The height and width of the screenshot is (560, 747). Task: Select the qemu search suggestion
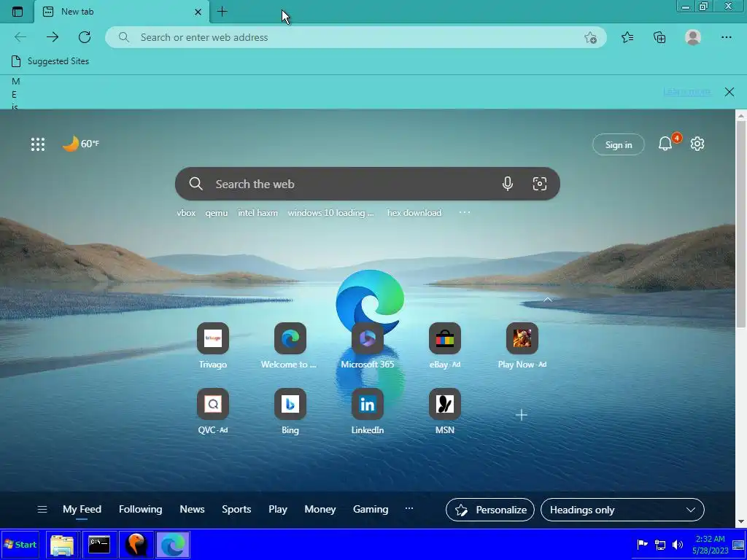coord(216,213)
